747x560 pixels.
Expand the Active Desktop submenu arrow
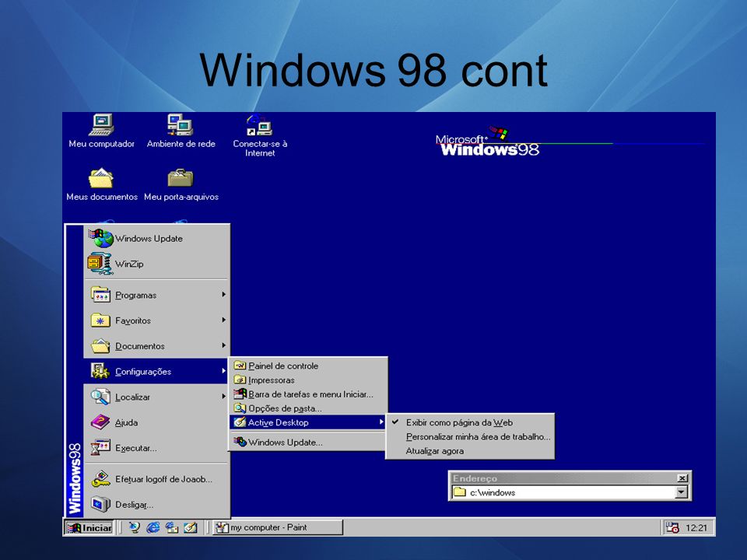[381, 422]
